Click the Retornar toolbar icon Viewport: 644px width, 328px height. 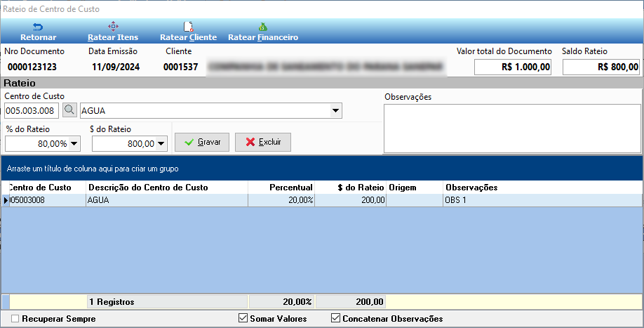[x=38, y=27]
